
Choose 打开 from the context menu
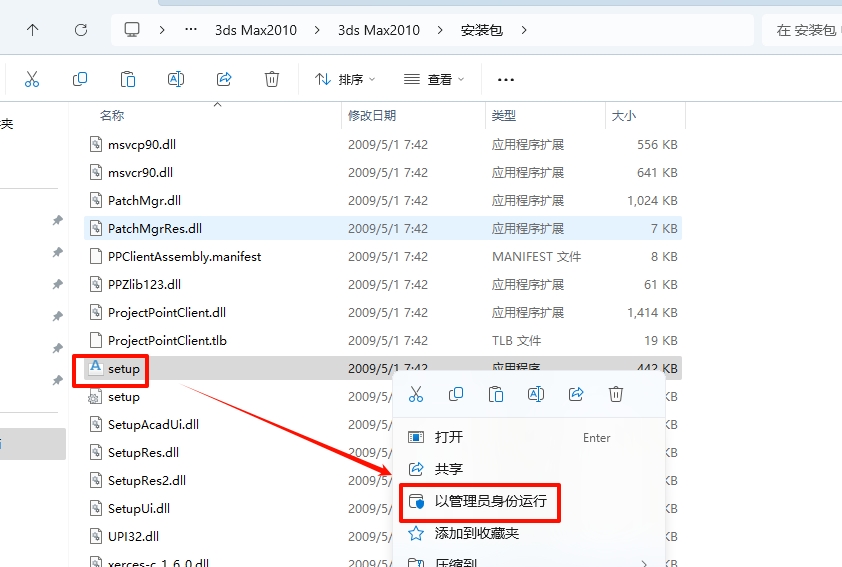point(449,437)
